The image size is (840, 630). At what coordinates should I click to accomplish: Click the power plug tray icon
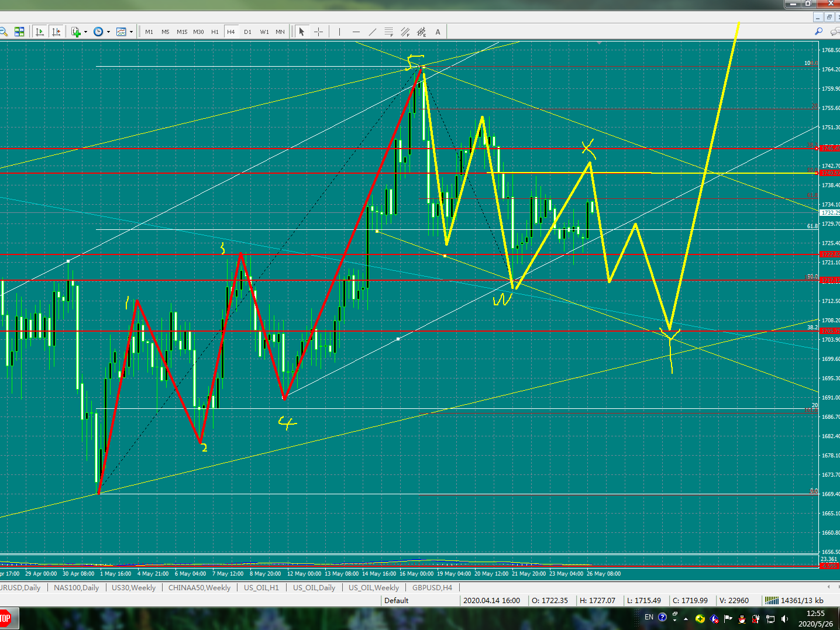pos(756,619)
